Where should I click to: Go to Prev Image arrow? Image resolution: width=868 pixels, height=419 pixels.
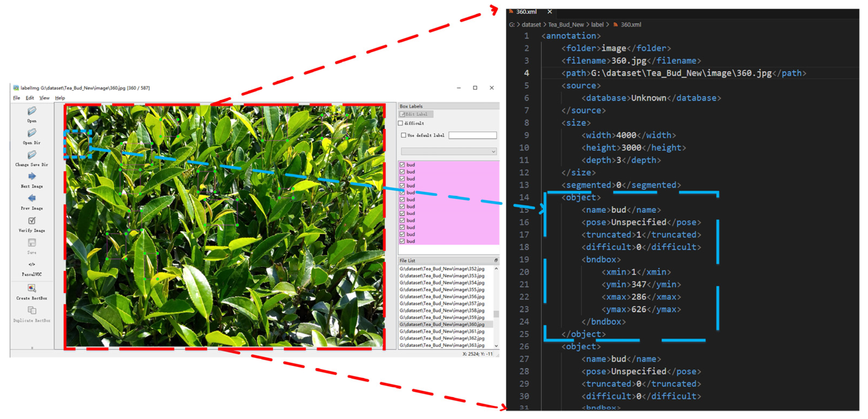point(32,198)
